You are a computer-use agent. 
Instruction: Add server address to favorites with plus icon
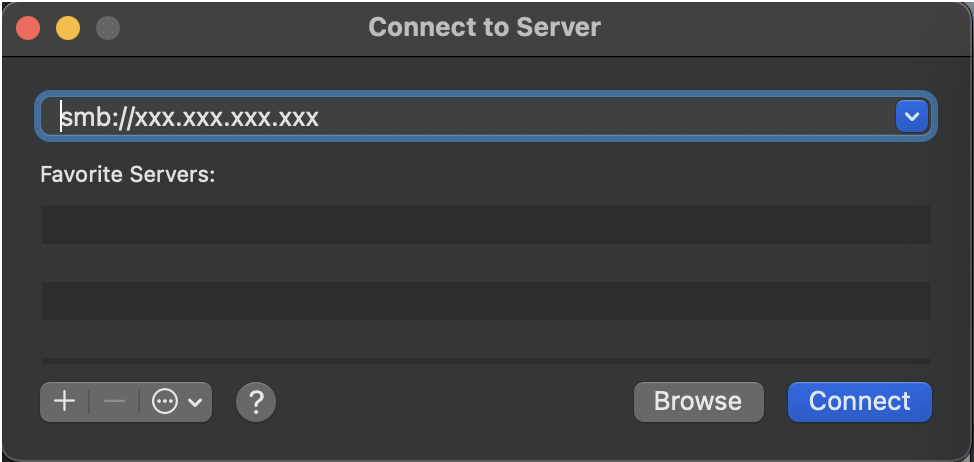click(64, 402)
